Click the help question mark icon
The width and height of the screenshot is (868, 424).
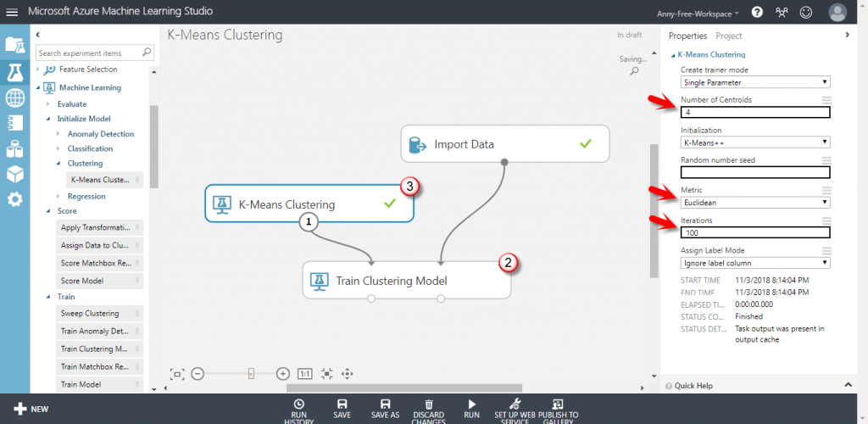(757, 12)
